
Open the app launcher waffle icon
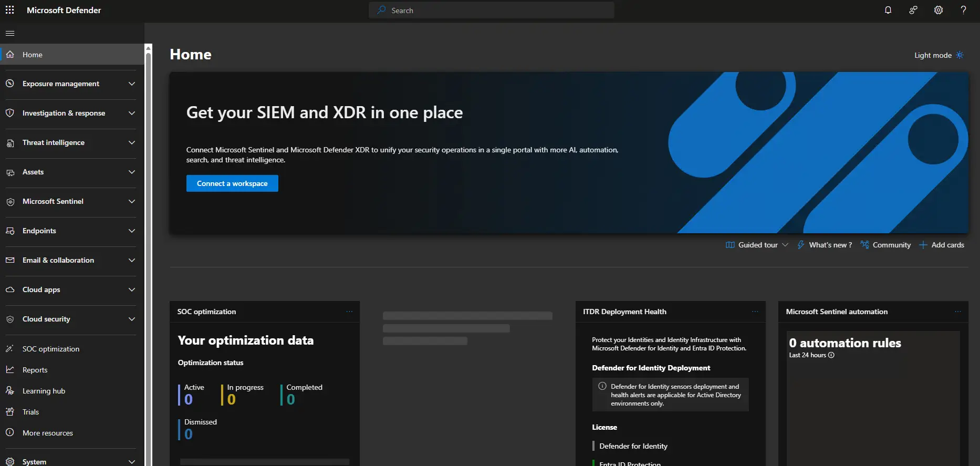(9, 10)
